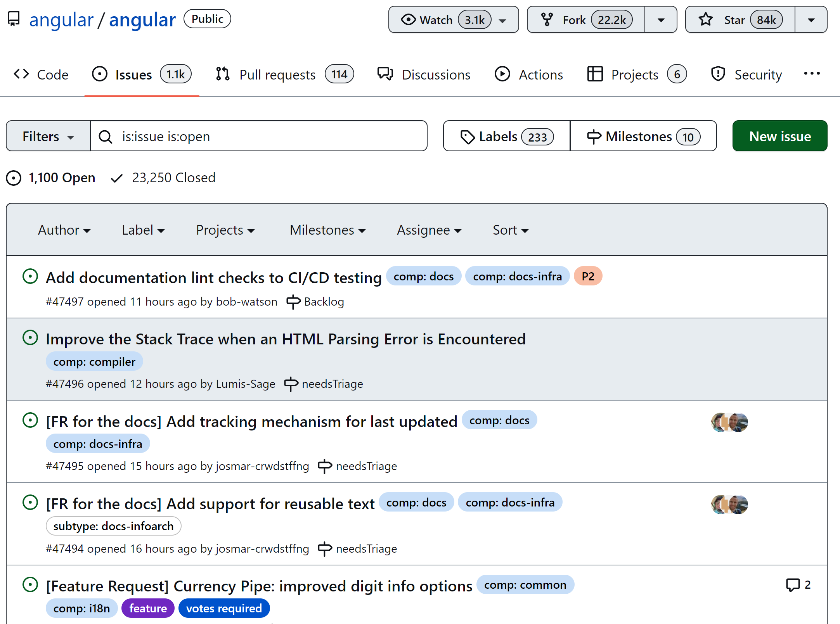Expand the Sort dropdown in issue list header
The height and width of the screenshot is (624, 840).
pyautogui.click(x=510, y=230)
